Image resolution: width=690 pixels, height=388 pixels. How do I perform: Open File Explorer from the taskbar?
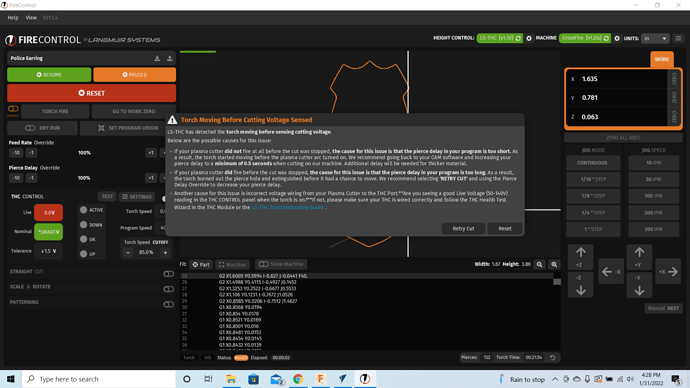[231, 379]
